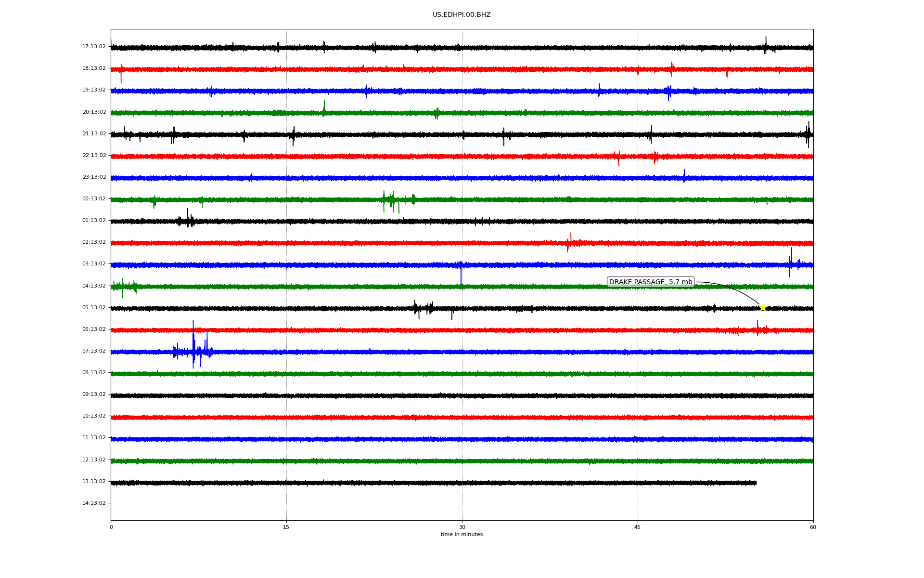Viewport: 924px width, 578px height.
Task: Click the 23:13:02 time label
Action: (x=94, y=177)
